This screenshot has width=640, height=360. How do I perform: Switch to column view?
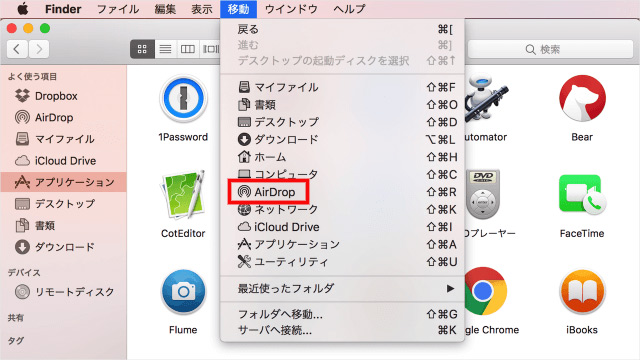click(188, 49)
